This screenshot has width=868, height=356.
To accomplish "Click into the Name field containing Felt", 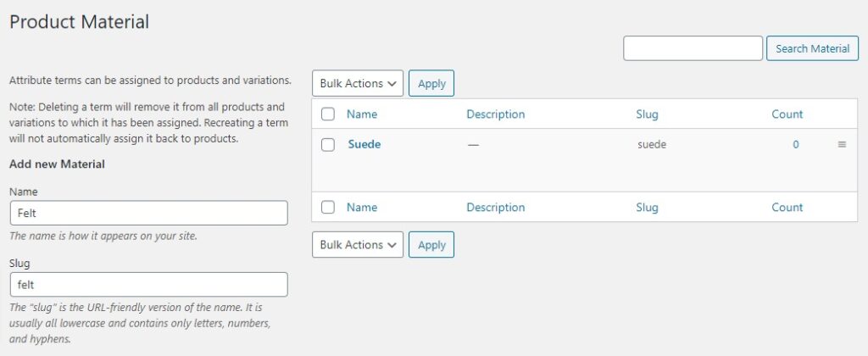I will tap(148, 213).
